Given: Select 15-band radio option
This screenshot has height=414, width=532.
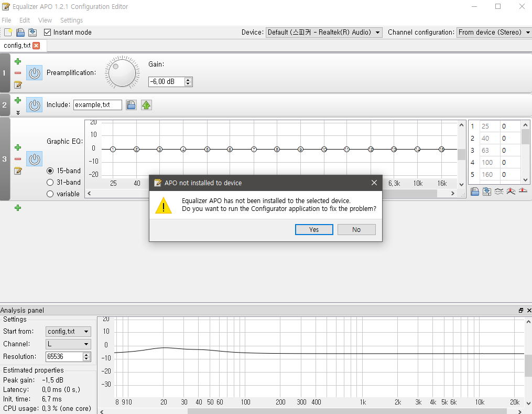Looking at the screenshot, I should (x=50, y=171).
